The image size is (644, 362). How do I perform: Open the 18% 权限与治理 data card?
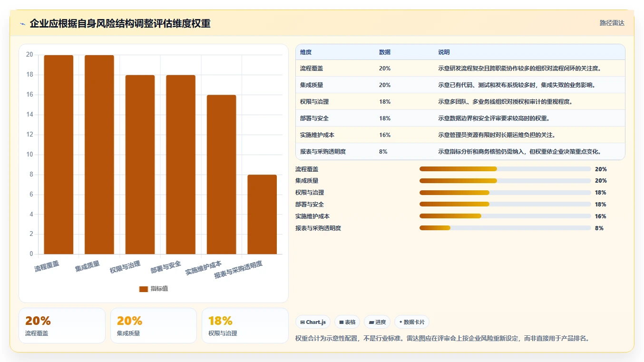click(245, 325)
